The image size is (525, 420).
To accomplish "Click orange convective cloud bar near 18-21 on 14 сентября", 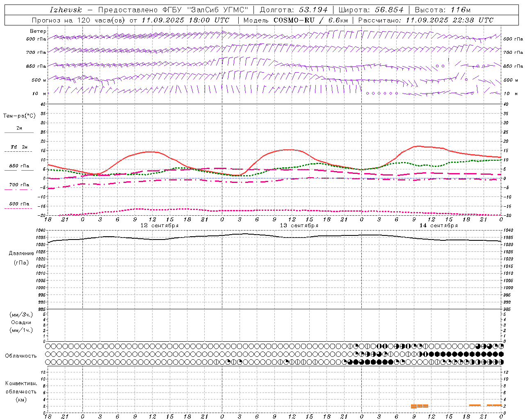I will pos(475,405).
